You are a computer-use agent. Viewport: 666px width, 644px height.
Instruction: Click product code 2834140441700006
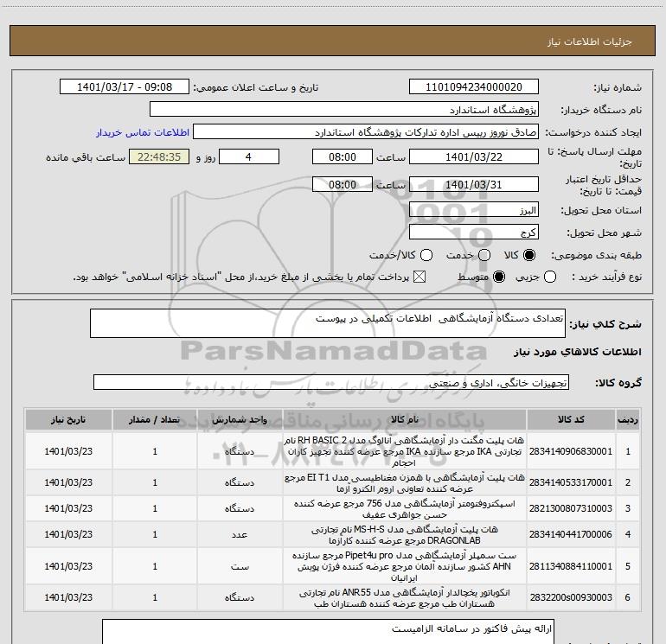click(x=571, y=534)
